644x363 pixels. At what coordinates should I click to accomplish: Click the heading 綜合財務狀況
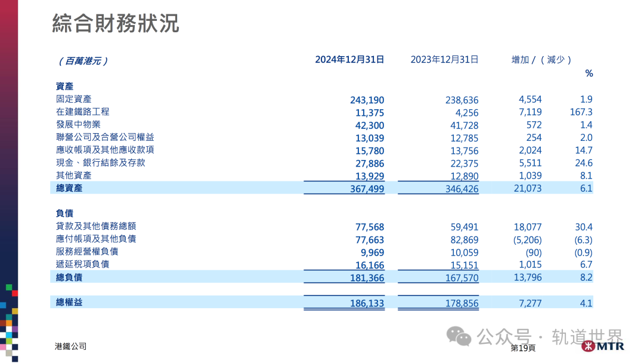point(116,23)
